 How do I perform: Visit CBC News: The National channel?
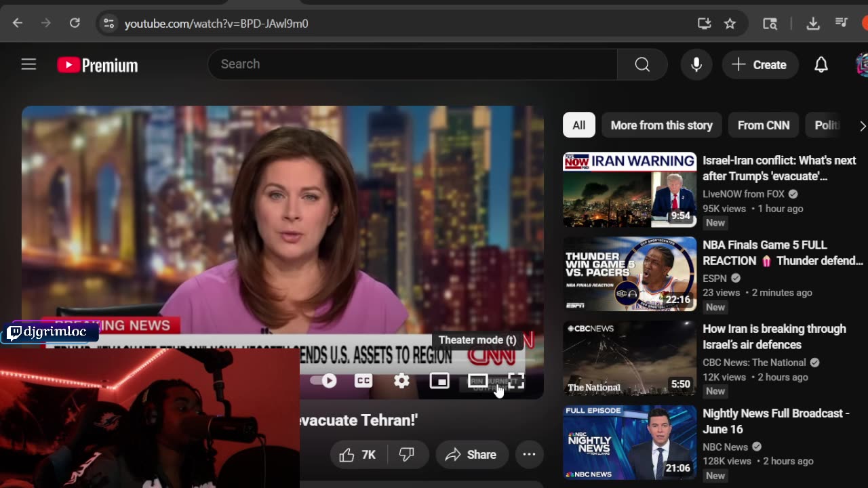click(754, 363)
